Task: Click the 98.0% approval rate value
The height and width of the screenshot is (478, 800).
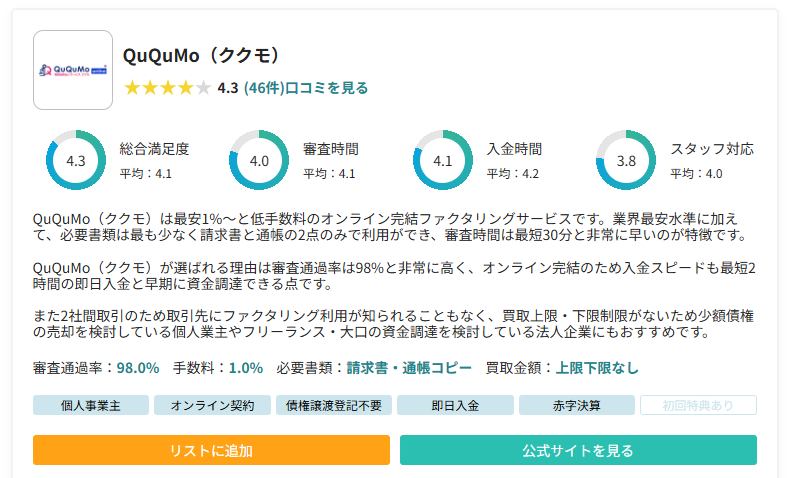Action: tap(138, 367)
